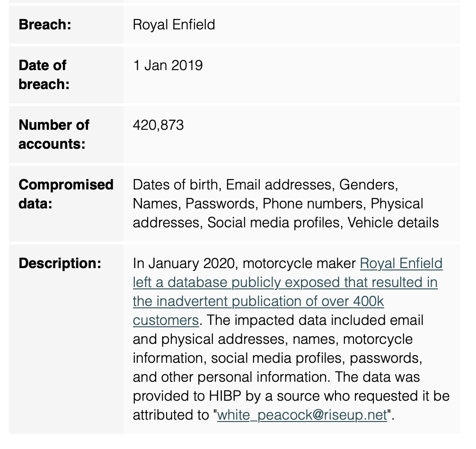Click the 'Breach:' row label

(x=45, y=25)
